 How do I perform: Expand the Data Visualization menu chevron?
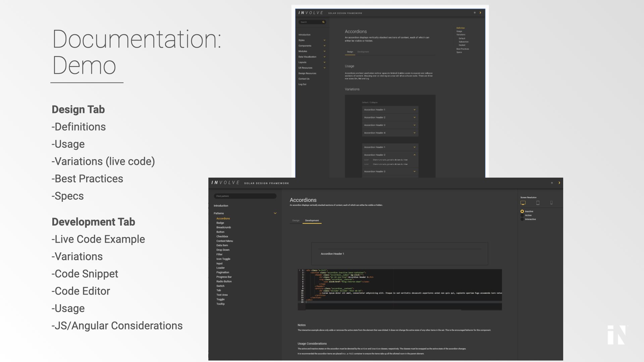click(324, 57)
